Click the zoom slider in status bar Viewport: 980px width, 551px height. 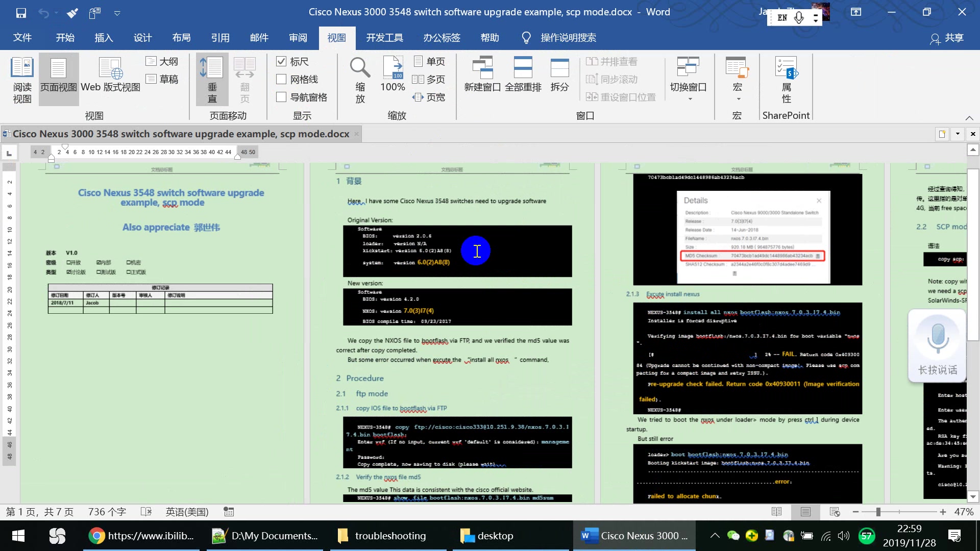(x=878, y=512)
